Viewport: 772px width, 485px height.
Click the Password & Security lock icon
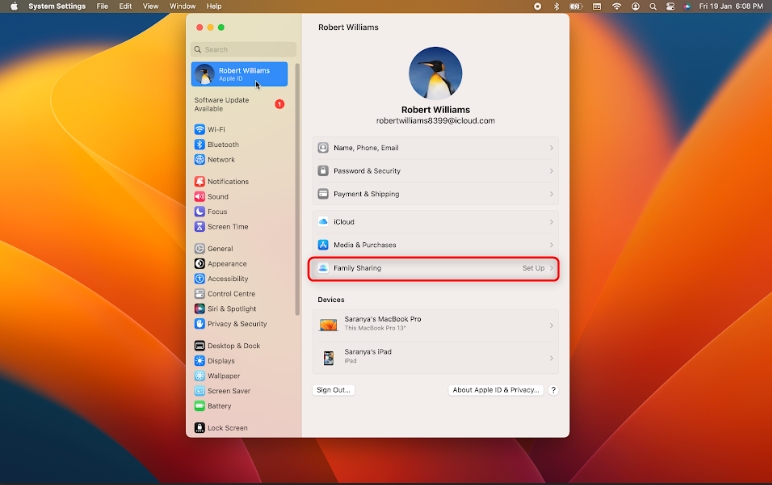tap(323, 171)
